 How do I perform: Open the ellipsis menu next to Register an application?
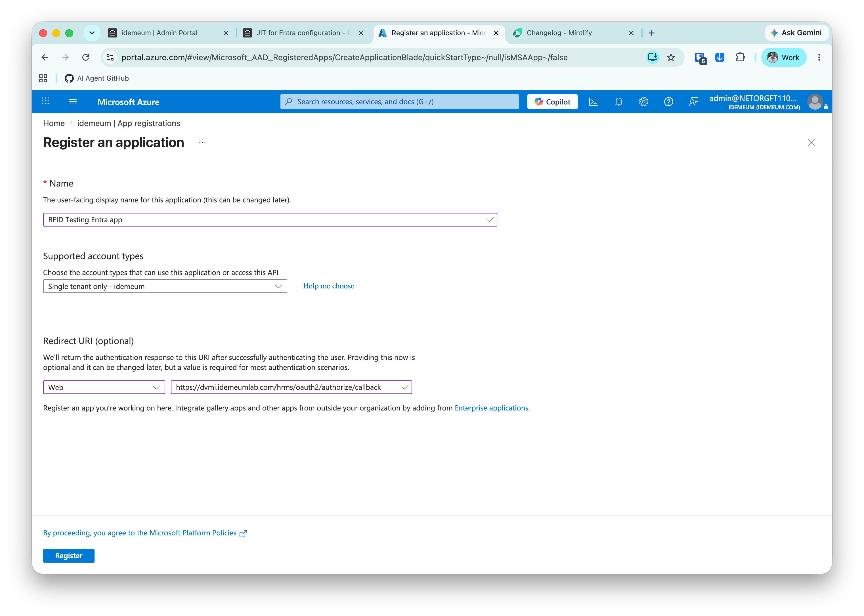click(202, 143)
